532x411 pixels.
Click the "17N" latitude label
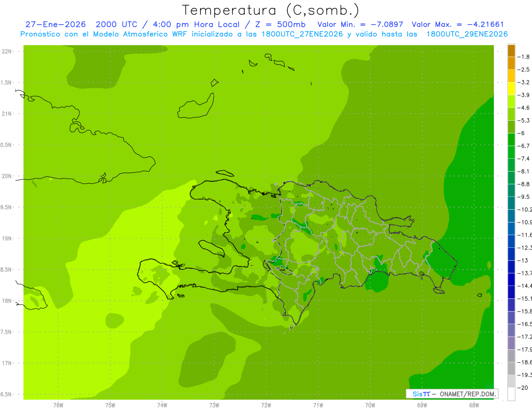coord(7,363)
